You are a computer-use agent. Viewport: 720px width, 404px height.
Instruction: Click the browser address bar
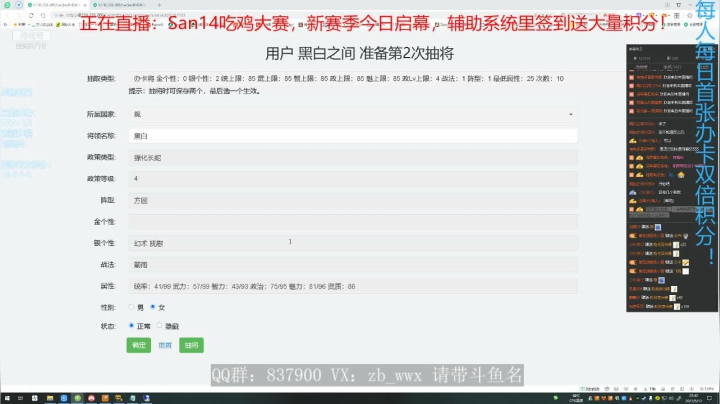click(x=294, y=15)
